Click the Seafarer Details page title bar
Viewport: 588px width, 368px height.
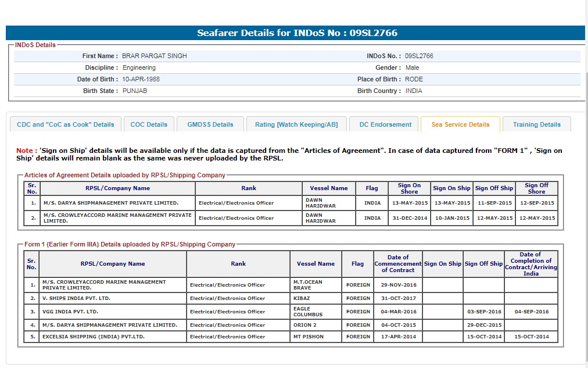(297, 33)
